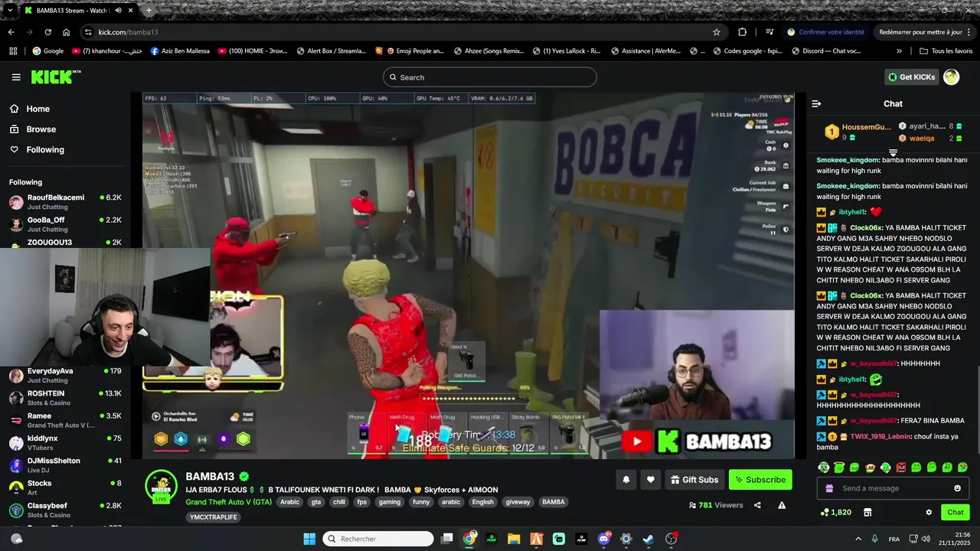Mute tab via speaker icon on tab
Screen dimensions: 980x551
pos(118,11)
